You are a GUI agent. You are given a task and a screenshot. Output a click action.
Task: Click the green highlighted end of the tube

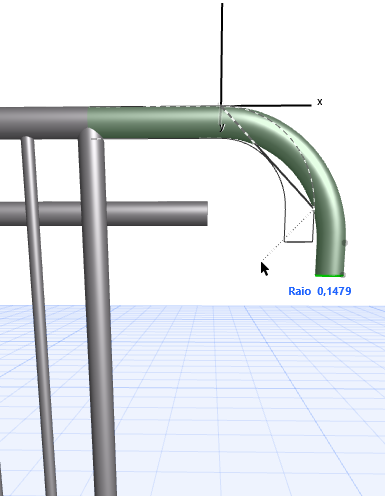coord(329,275)
